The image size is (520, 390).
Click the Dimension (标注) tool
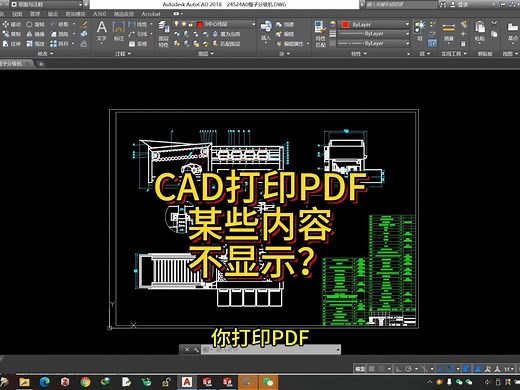(x=118, y=31)
